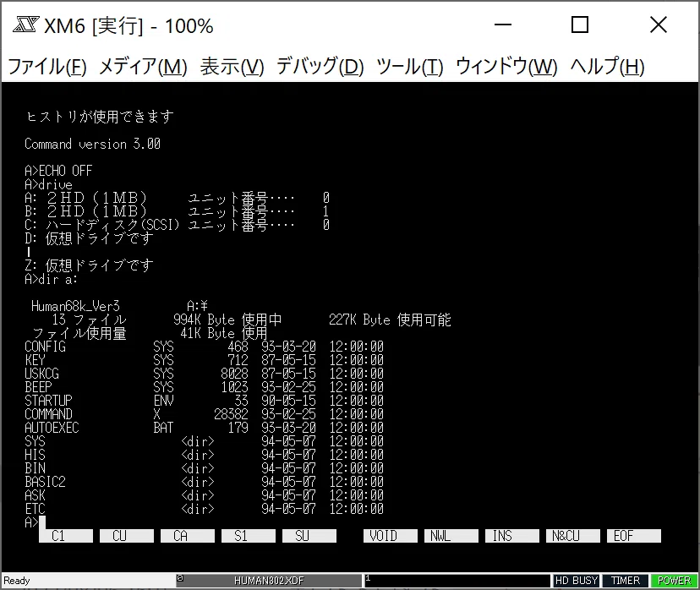The height and width of the screenshot is (590, 700).
Task: Click the 28382 file size value
Action: pyautogui.click(x=231, y=414)
